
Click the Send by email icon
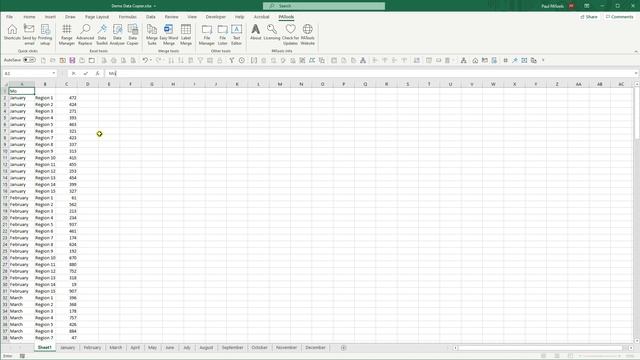coord(29,34)
